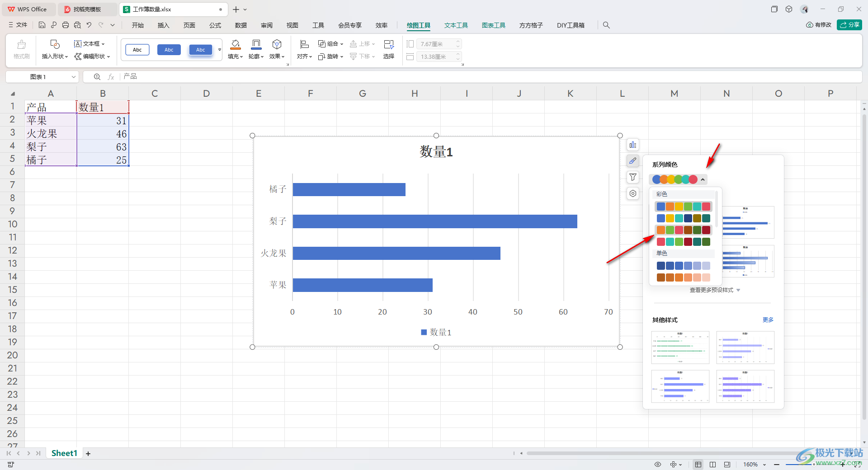Click the select-all corner of the grid
Screen dimensions: 868x470
pos(13,94)
